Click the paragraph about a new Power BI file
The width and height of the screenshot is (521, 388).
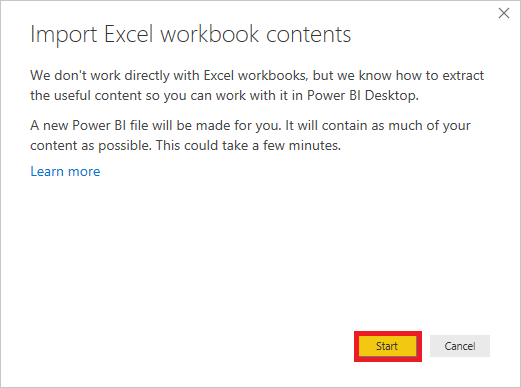pyautogui.click(x=250, y=135)
